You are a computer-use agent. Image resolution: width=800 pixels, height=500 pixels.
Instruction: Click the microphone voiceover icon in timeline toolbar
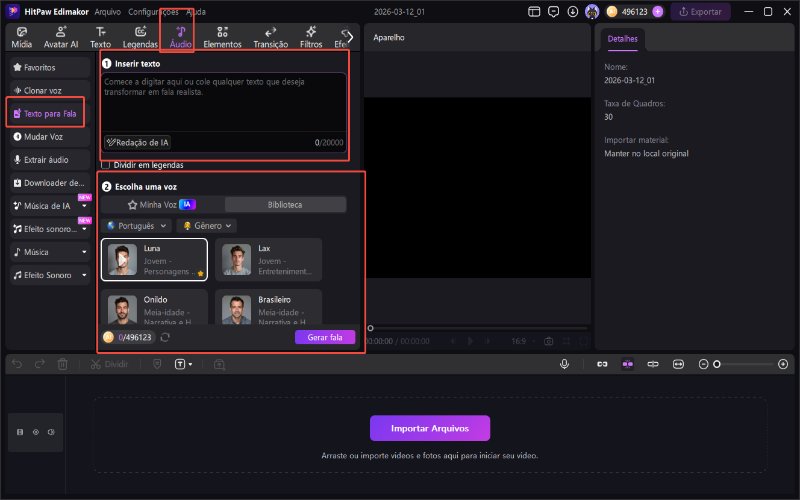click(x=564, y=364)
